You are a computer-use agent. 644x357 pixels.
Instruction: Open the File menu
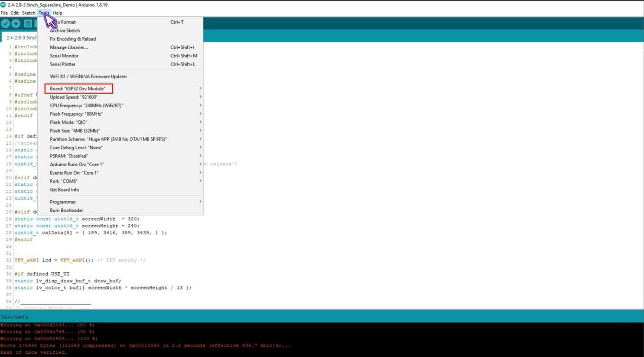click(x=4, y=13)
